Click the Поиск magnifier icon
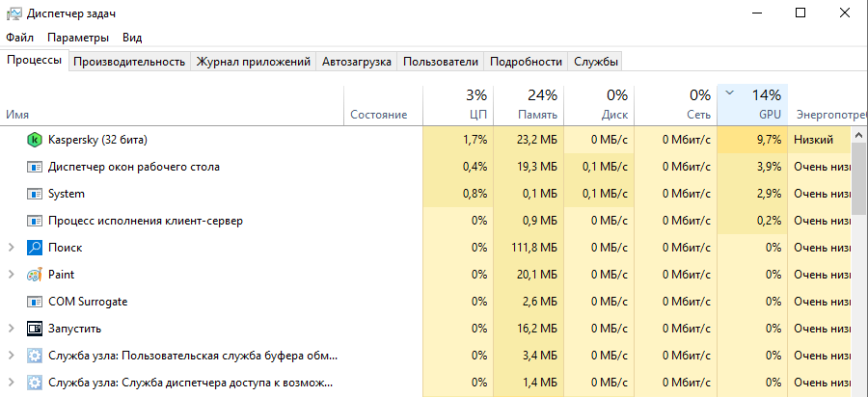868x397 pixels. point(35,248)
